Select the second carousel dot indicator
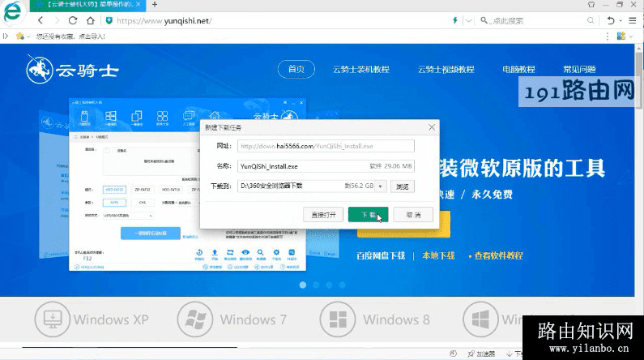Image resolution: width=644 pixels, height=360 pixels. [x=316, y=285]
